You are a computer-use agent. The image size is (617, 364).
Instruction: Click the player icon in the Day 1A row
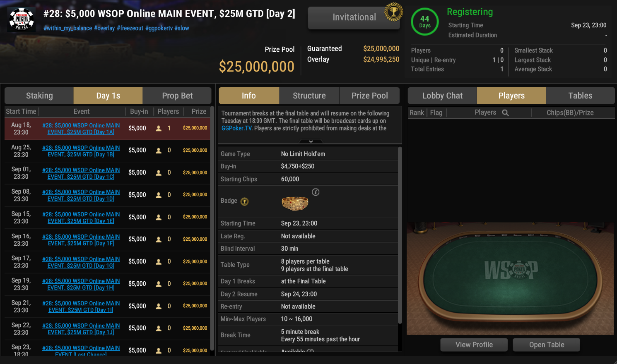[159, 128]
